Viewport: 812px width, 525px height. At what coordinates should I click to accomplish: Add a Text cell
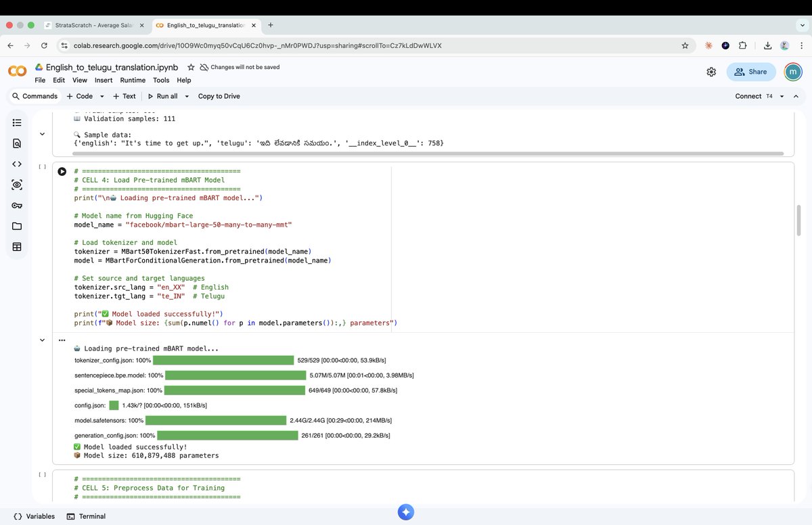click(124, 96)
